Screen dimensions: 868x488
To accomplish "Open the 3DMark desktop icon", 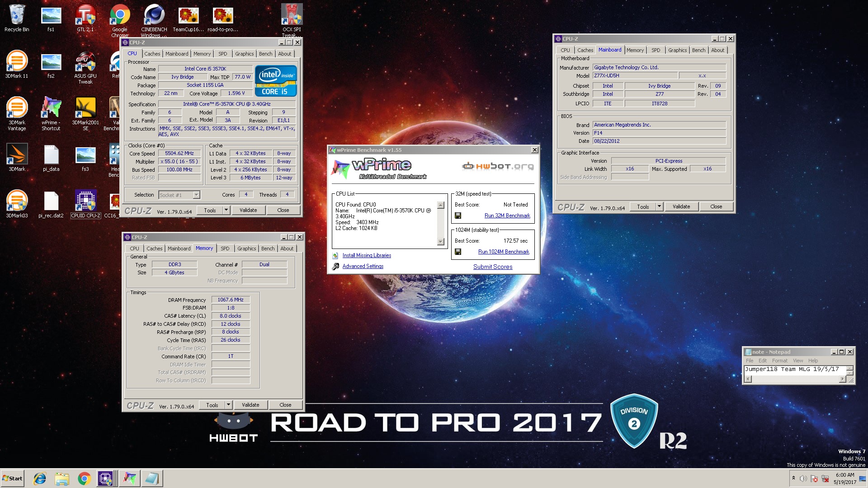I will [17, 157].
